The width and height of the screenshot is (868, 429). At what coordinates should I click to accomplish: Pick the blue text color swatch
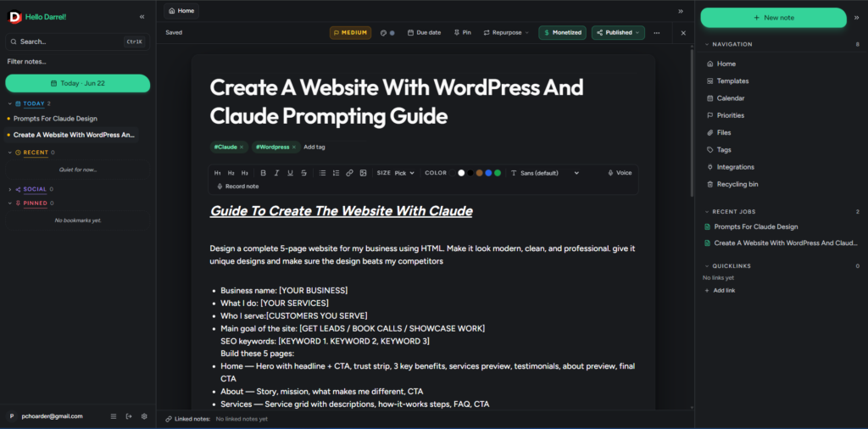pyautogui.click(x=488, y=173)
